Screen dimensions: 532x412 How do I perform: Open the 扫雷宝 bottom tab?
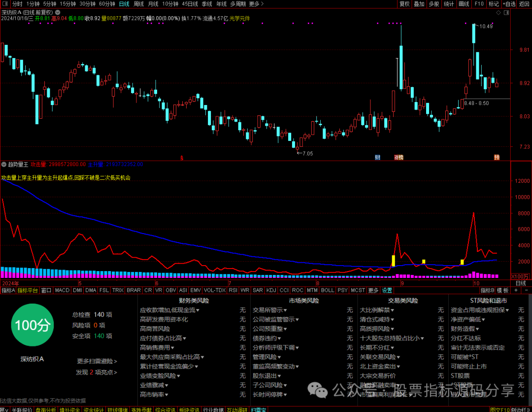(x=259, y=410)
